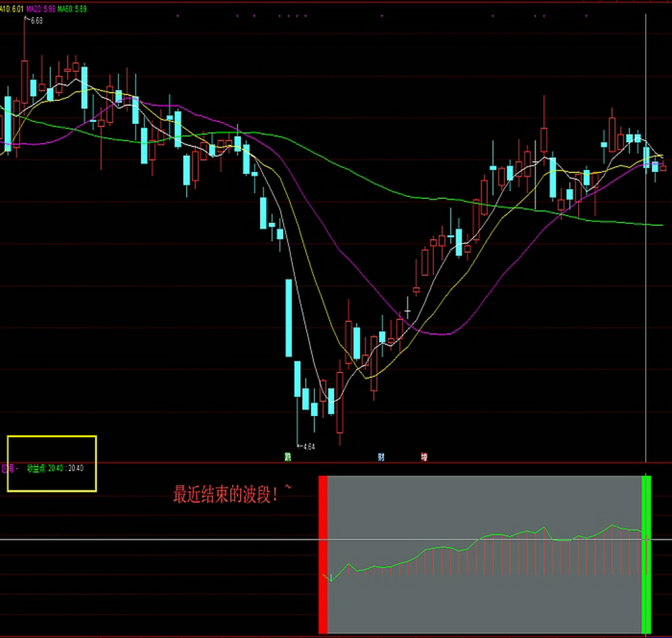The image size is (672, 638).
Task: Click the small arrow at the wave start
Action: (x=330, y=577)
